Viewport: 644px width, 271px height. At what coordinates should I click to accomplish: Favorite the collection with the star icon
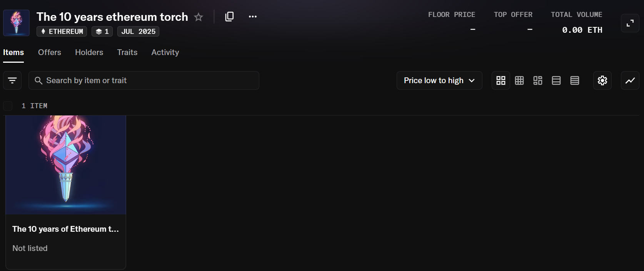(199, 17)
